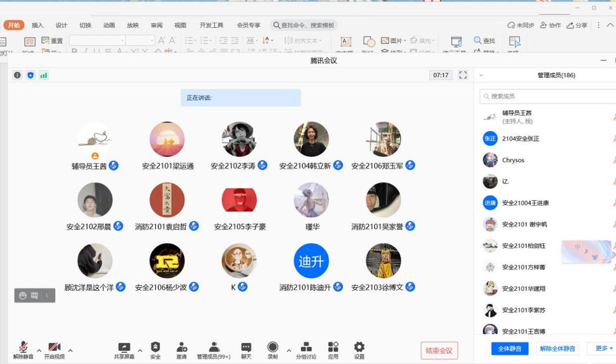Expand the arrow next to 共享屏幕

pos(140,350)
